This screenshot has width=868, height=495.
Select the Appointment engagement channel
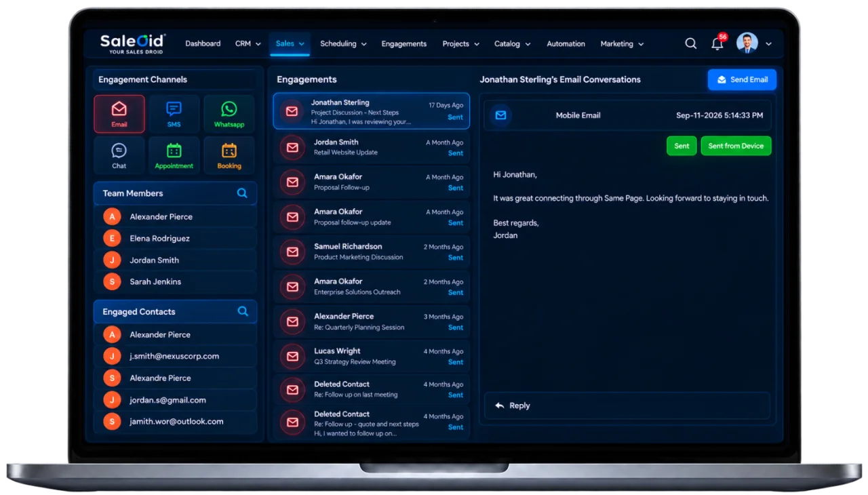pos(174,155)
